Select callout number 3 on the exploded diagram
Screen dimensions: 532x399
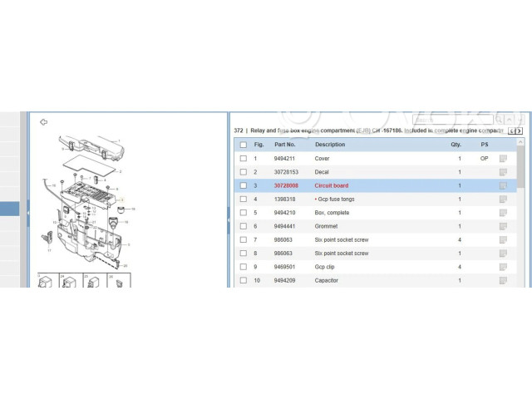pyautogui.click(x=121, y=200)
